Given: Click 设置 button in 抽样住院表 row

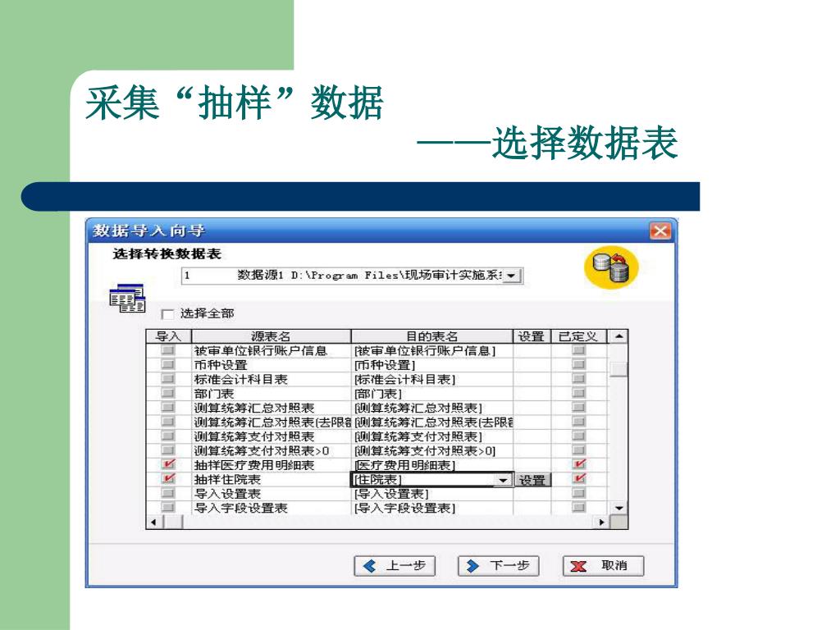Looking at the screenshot, I should pyautogui.click(x=532, y=480).
